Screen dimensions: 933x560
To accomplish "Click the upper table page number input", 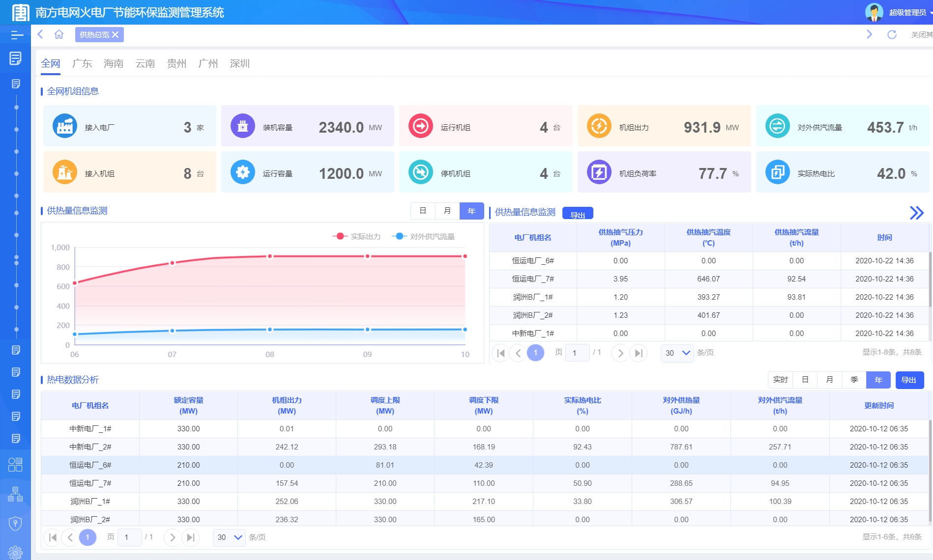I will (x=577, y=353).
